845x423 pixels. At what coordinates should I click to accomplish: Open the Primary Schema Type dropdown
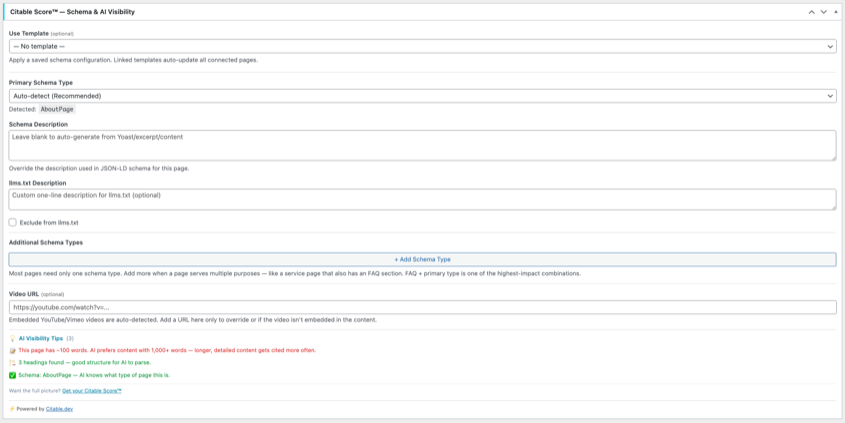click(x=422, y=96)
